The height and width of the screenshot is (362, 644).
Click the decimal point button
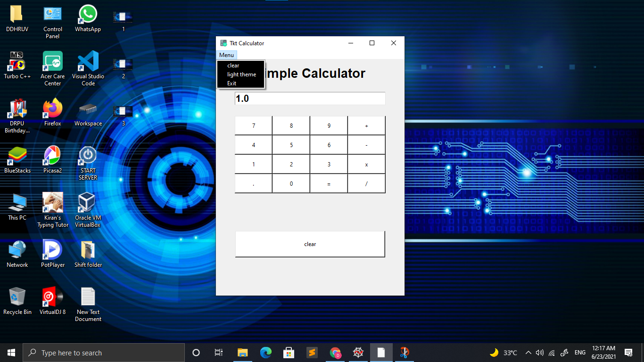[x=254, y=184]
